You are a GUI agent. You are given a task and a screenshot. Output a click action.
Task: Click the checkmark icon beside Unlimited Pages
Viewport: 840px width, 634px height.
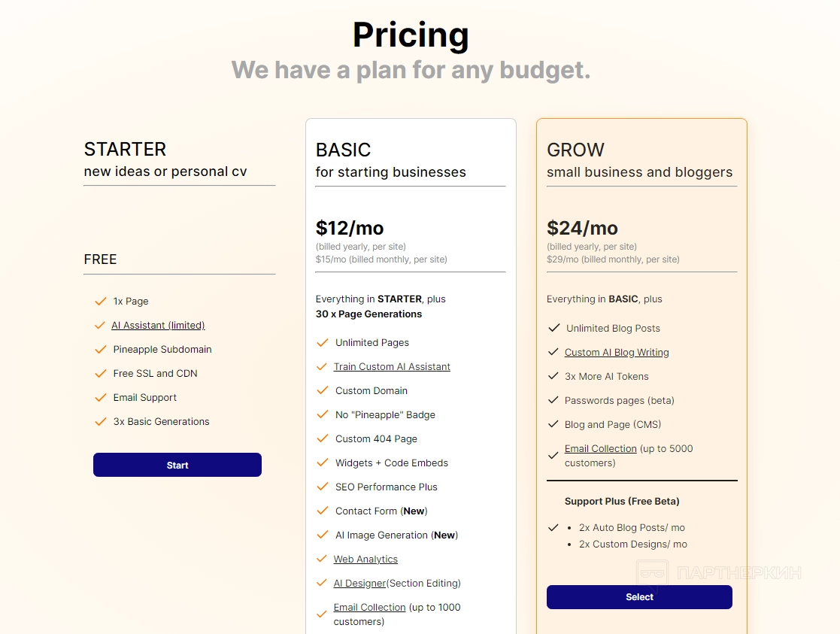coord(323,343)
